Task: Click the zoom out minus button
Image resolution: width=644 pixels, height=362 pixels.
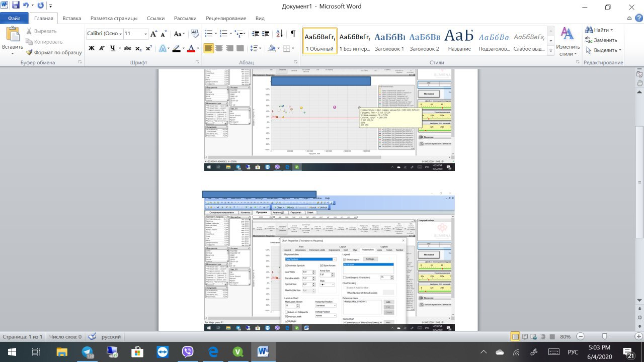Action: point(580,336)
